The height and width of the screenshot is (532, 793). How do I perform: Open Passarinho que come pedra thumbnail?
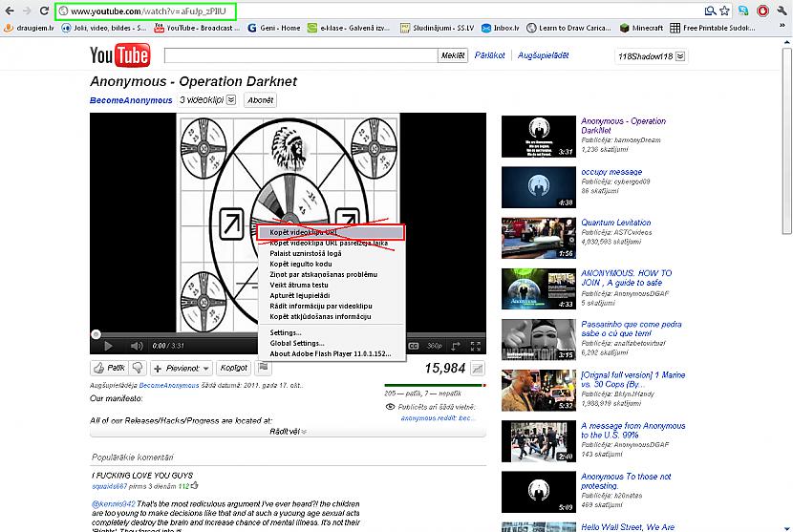click(539, 340)
